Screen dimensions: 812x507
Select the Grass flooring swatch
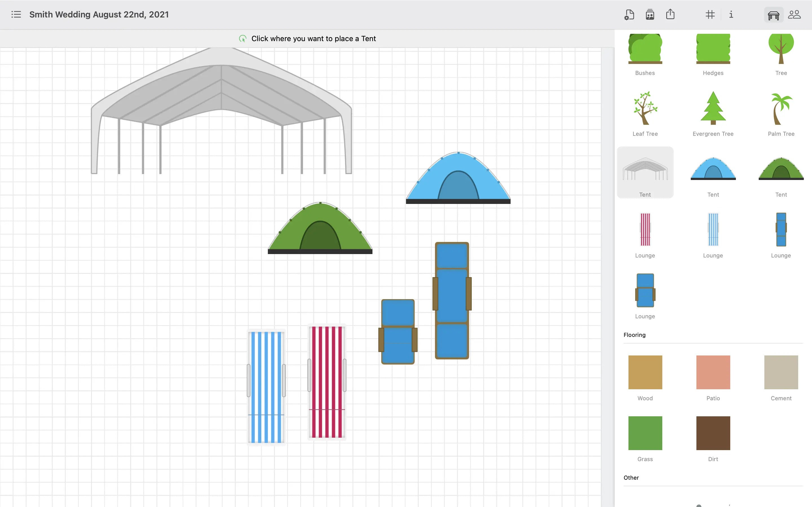pyautogui.click(x=645, y=433)
